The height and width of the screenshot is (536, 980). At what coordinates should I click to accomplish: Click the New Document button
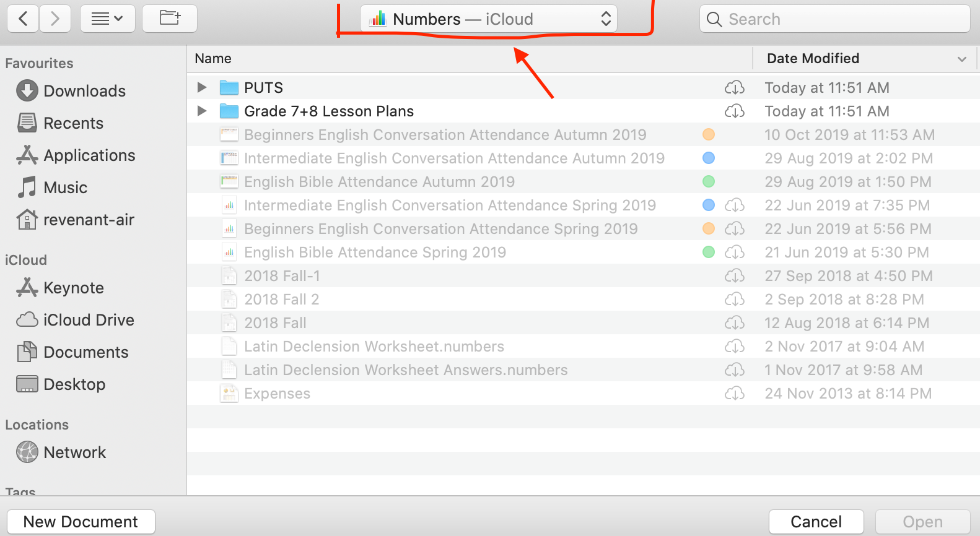(81, 522)
